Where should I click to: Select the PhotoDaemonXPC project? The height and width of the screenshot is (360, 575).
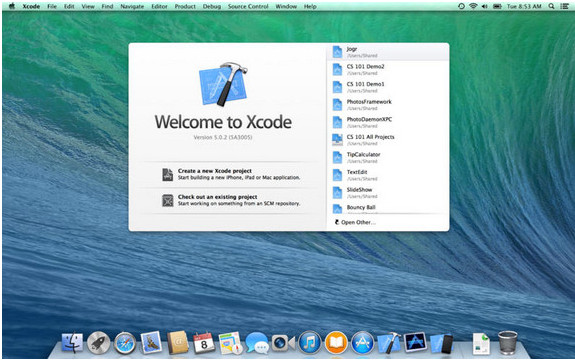pyautogui.click(x=388, y=122)
